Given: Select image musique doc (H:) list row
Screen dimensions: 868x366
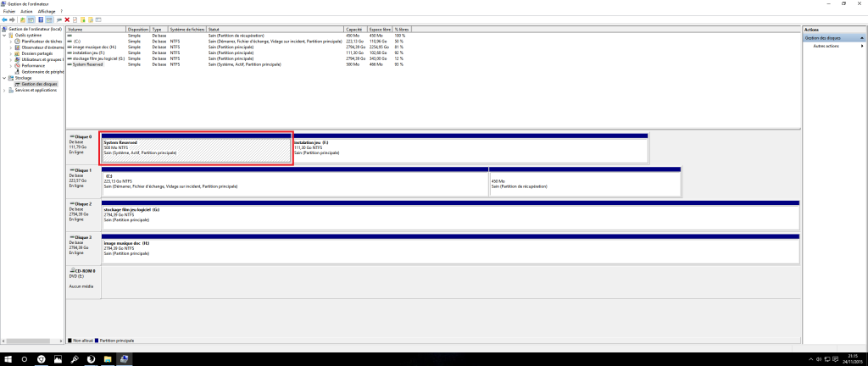Looking at the screenshot, I should click(236, 47).
